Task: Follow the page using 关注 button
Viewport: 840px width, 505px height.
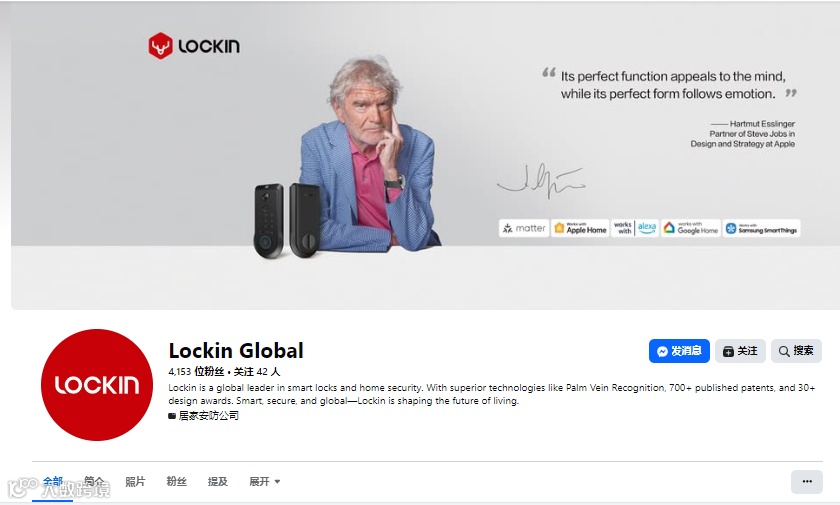Action: (740, 351)
